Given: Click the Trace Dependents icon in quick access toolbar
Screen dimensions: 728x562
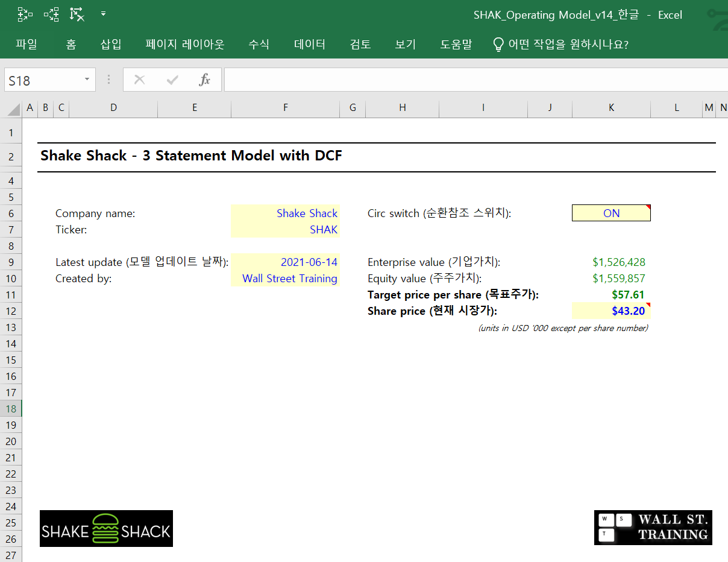Looking at the screenshot, I should coord(51,14).
